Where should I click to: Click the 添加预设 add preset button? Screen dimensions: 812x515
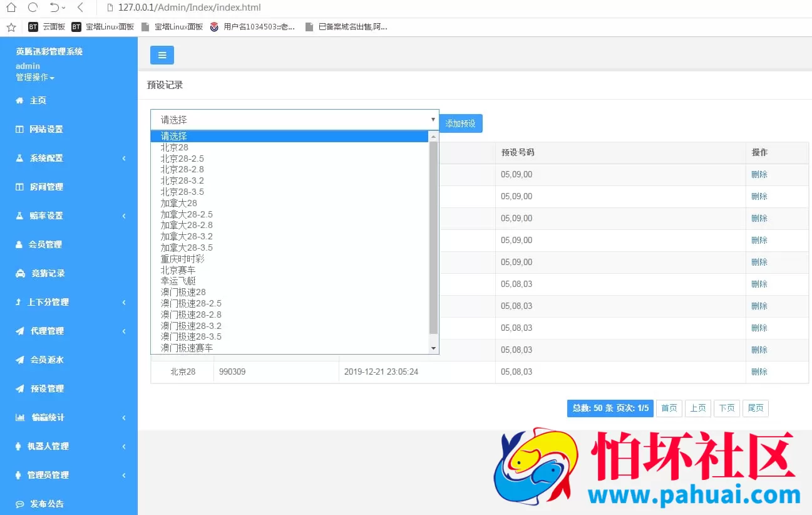tap(461, 123)
